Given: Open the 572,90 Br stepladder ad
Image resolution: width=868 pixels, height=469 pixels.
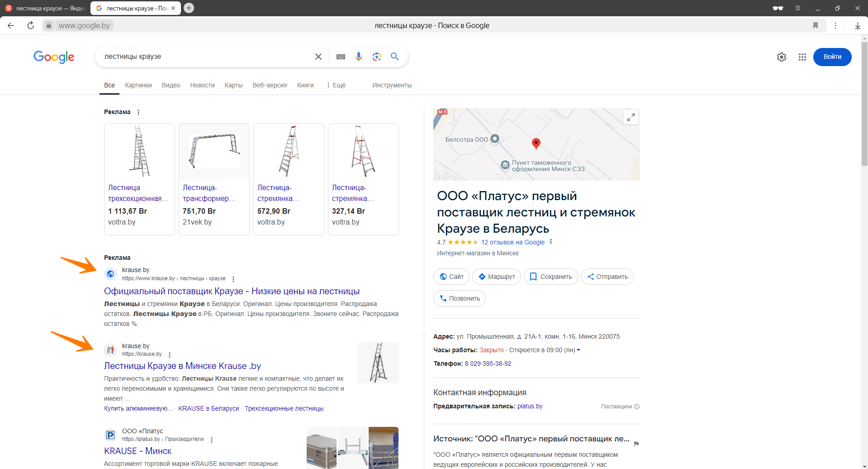Looking at the screenshot, I should 289,179.
